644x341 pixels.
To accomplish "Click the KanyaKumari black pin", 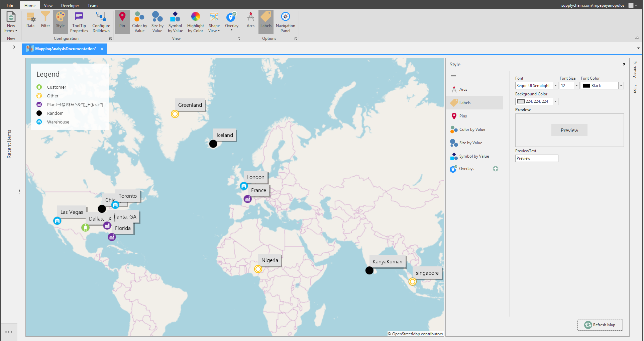I will tap(369, 270).
